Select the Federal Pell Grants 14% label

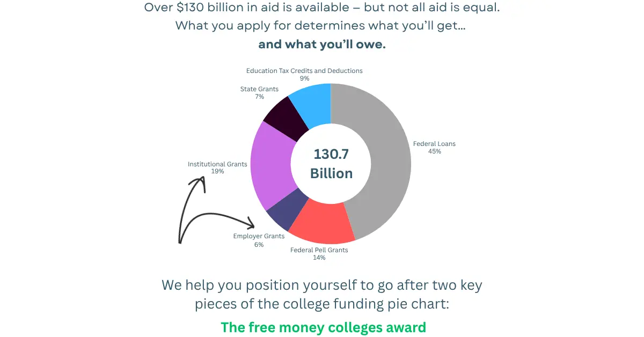[319, 254]
